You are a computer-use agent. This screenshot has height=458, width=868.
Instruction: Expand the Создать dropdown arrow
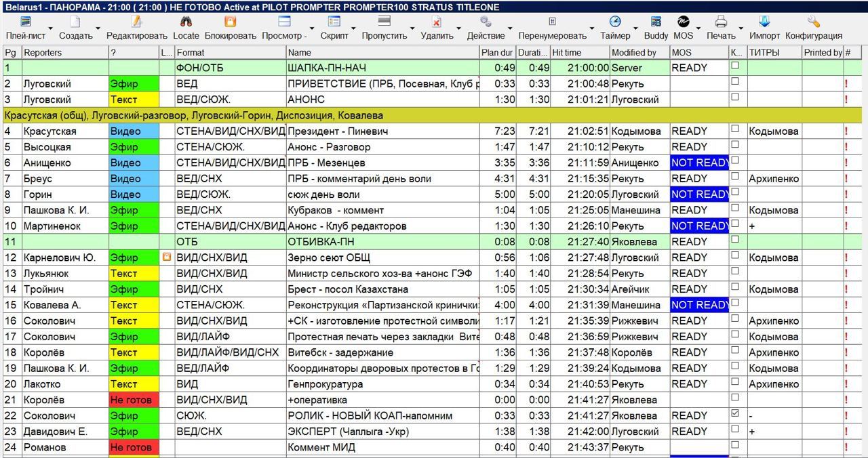click(x=98, y=29)
